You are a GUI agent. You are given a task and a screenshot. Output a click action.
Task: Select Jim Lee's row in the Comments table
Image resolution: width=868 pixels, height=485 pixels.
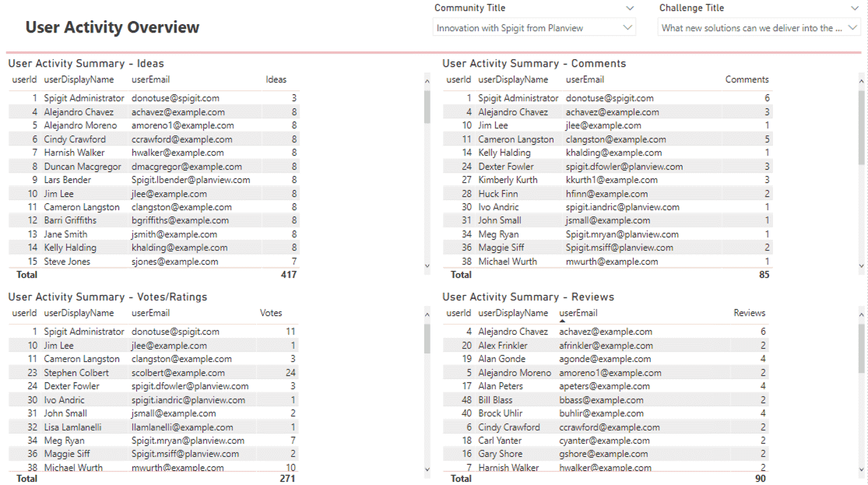click(545, 125)
